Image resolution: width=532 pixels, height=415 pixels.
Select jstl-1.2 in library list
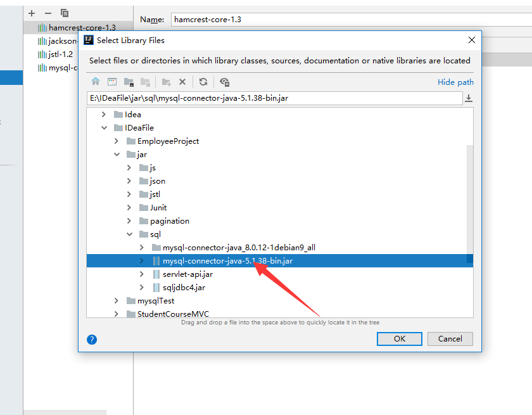pyautogui.click(x=60, y=54)
